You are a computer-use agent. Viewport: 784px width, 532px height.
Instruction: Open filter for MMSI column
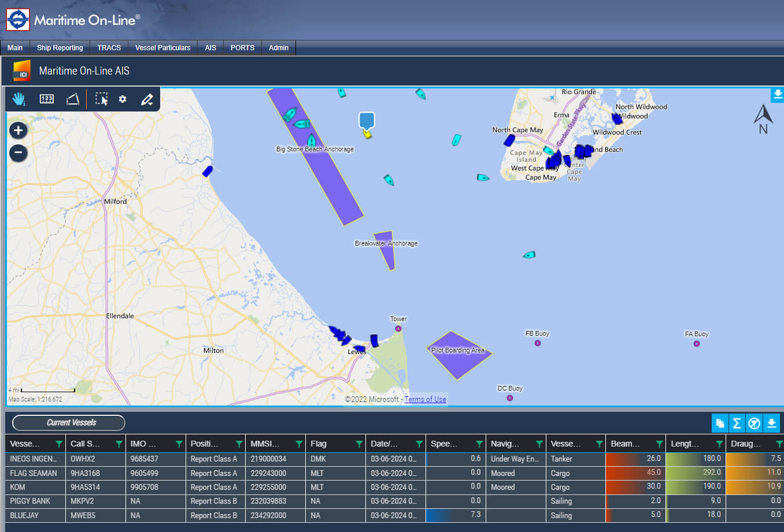coord(299,444)
